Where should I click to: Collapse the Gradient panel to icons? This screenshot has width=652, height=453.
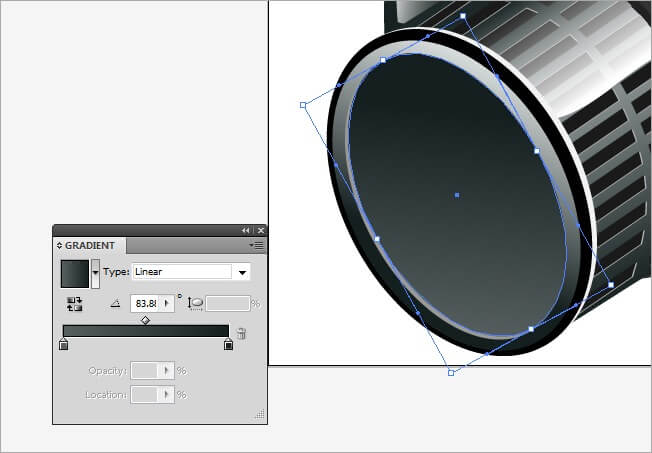tap(246, 230)
